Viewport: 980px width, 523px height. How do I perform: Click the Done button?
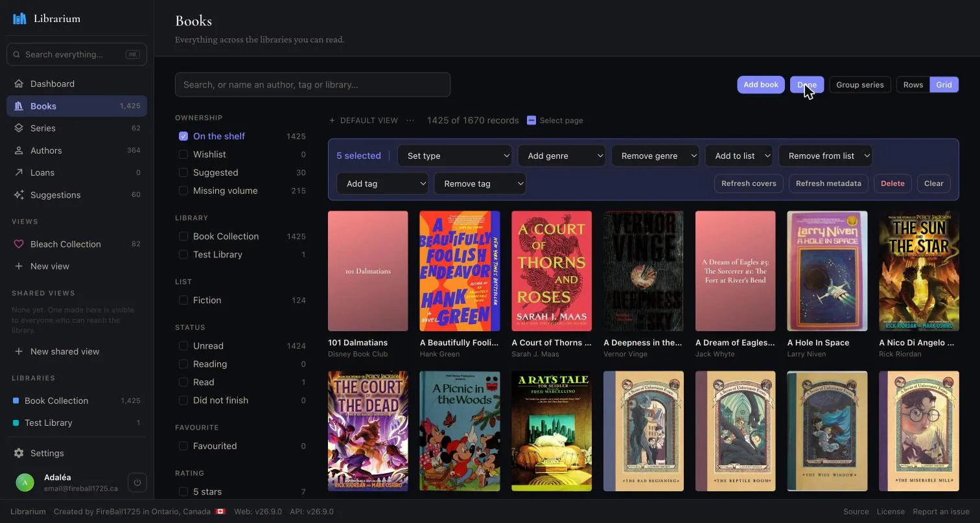click(x=807, y=85)
